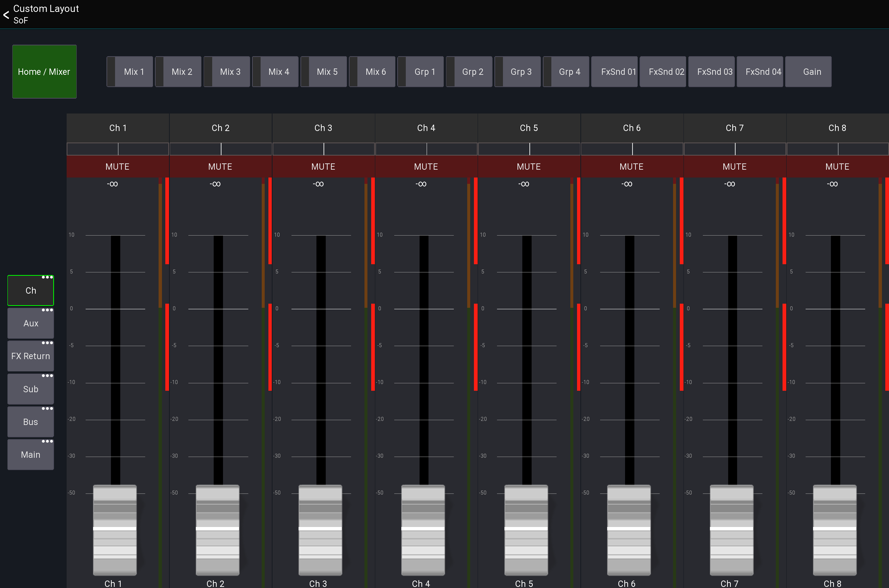The height and width of the screenshot is (588, 889).
Task: Open the three-dot options above the Main button
Action: [47, 441]
